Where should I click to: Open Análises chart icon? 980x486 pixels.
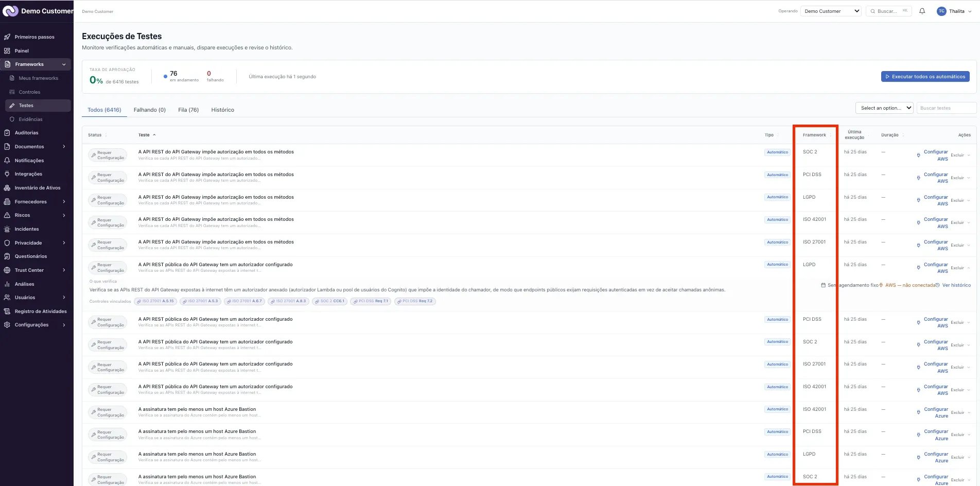[7, 284]
